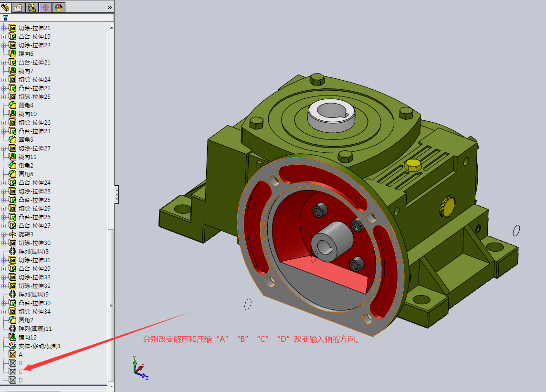Switch to the PropertyManager tab

[19, 7]
